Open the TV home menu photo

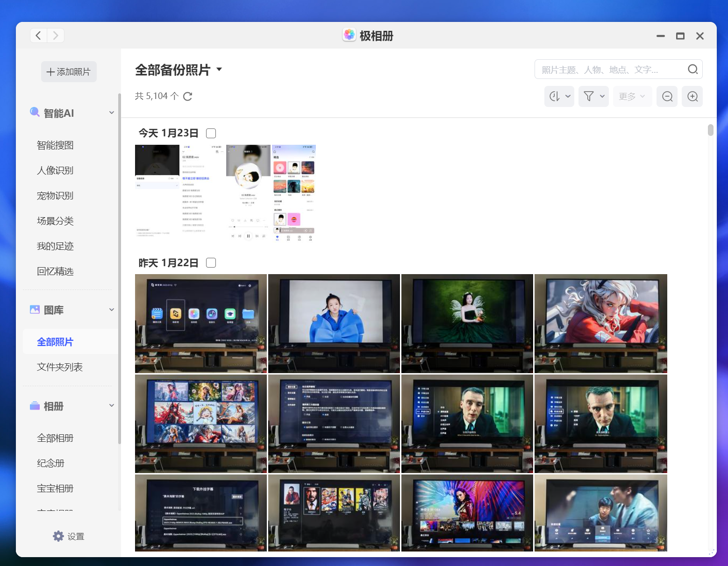[x=201, y=324]
